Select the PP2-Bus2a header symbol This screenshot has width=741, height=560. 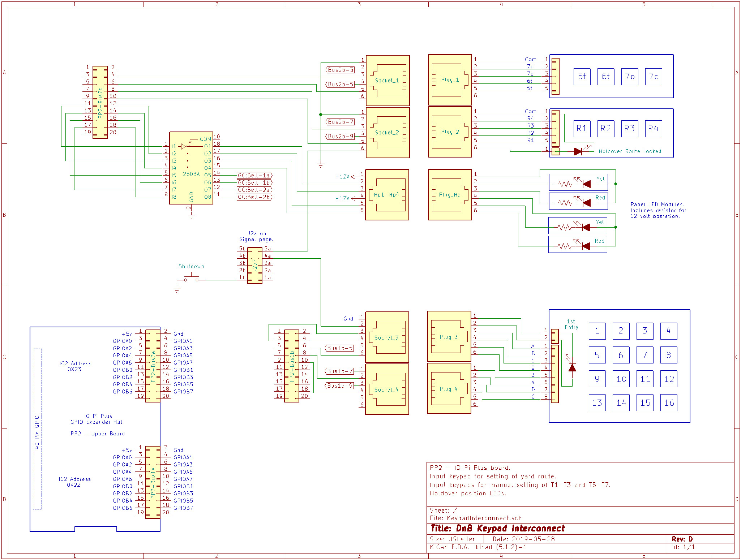tap(153, 366)
